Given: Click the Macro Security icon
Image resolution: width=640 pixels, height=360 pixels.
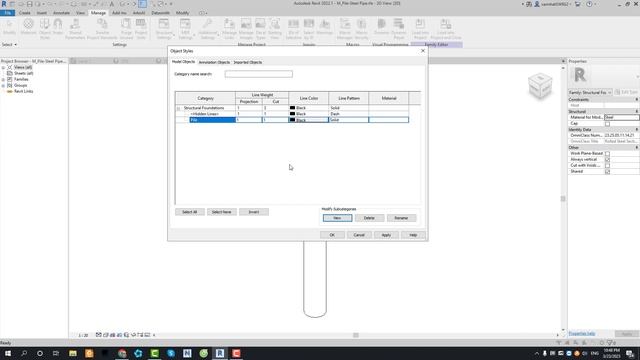Looking at the screenshot, I should click(x=362, y=28).
